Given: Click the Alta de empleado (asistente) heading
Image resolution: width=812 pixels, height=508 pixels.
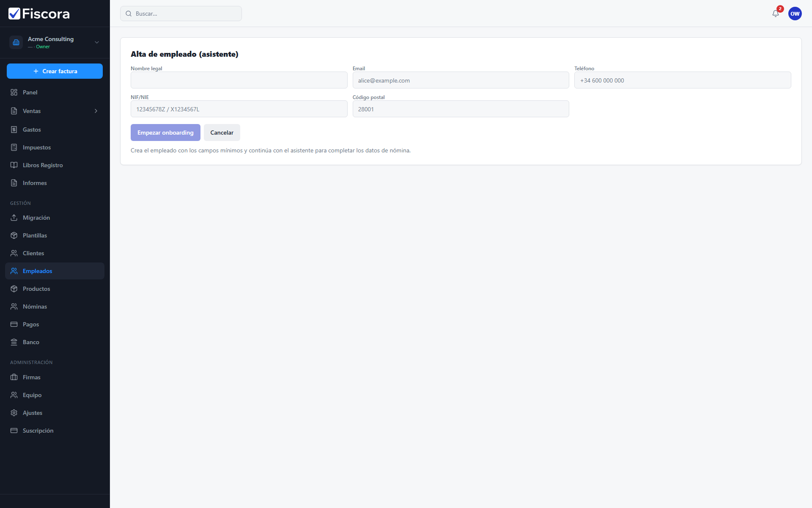Looking at the screenshot, I should click(x=184, y=54).
